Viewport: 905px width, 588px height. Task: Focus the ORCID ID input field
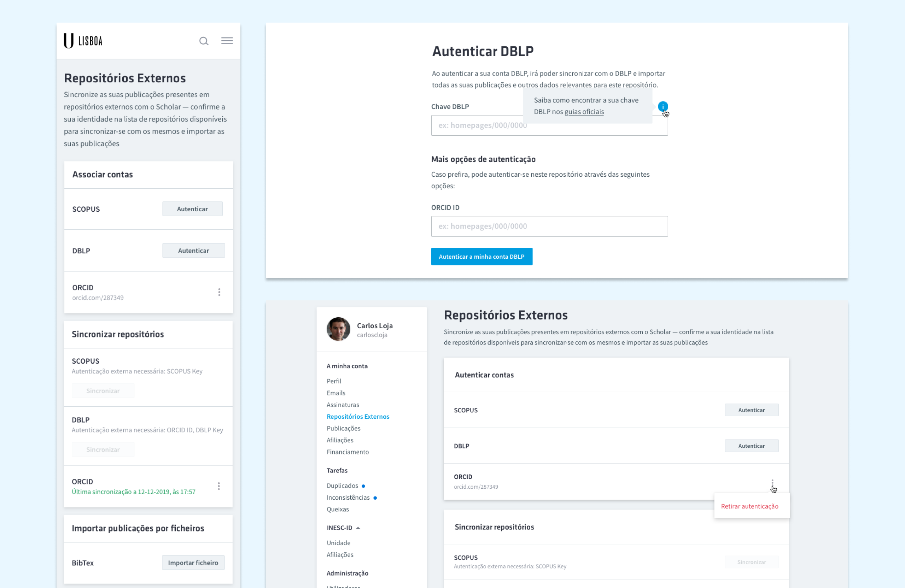(549, 227)
